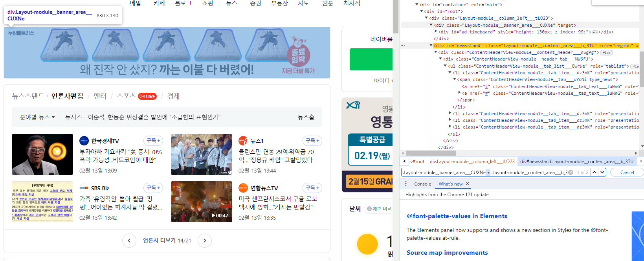Toggle 예보 비교 weather option
644x261 pixels.
[x=379, y=209]
